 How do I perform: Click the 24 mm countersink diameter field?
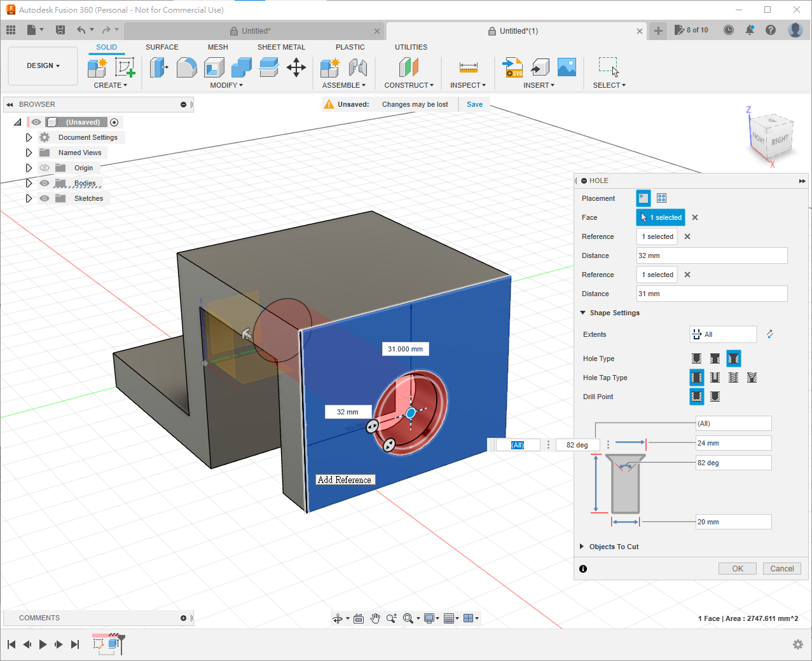(733, 443)
